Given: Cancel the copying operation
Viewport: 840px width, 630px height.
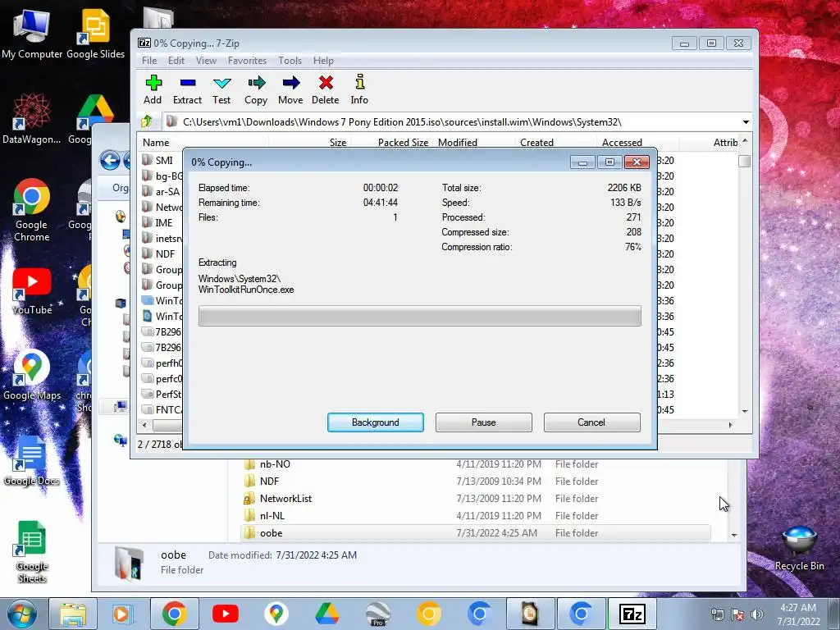Looking at the screenshot, I should [592, 422].
